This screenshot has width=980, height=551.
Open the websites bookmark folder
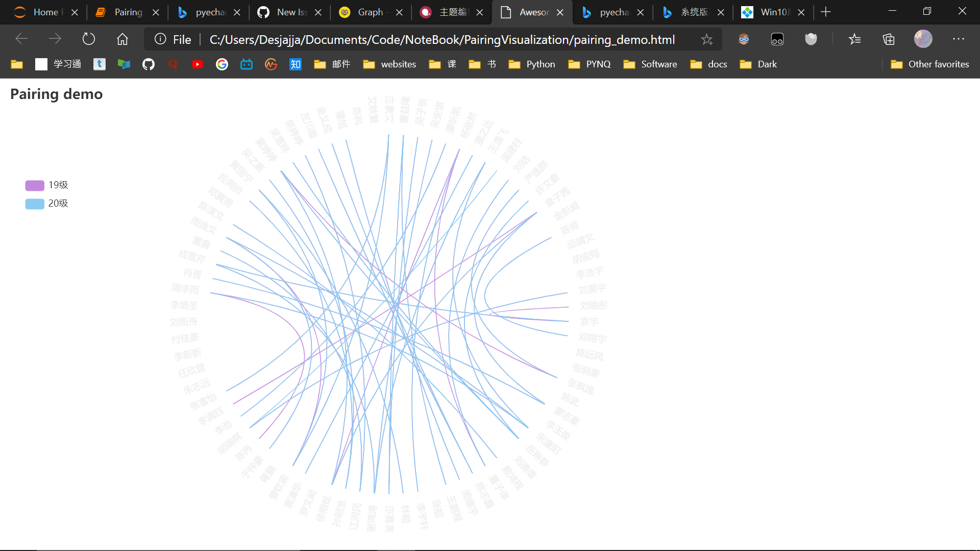[389, 64]
